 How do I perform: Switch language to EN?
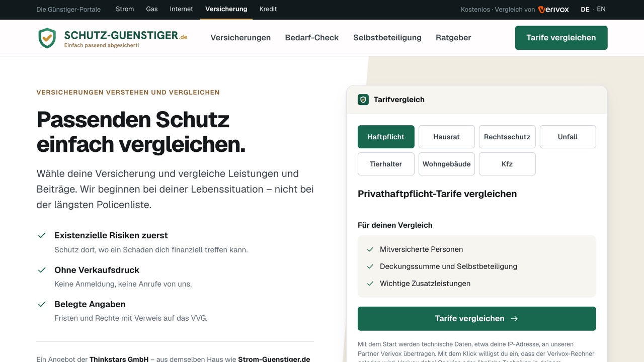[x=601, y=9]
